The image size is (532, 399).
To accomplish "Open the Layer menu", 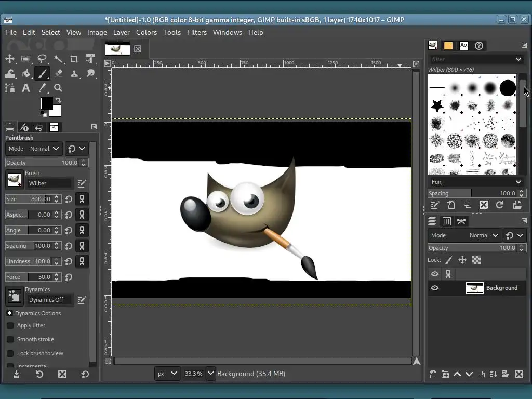I will tap(122, 33).
